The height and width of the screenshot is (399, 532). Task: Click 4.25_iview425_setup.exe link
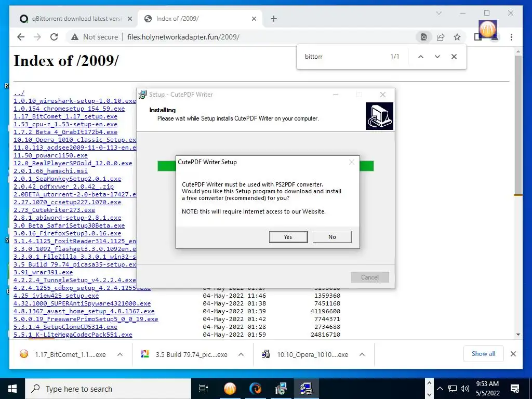click(x=56, y=296)
